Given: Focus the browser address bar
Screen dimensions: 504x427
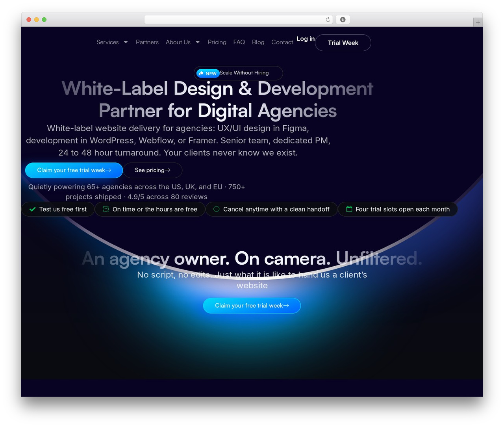Looking at the screenshot, I should [x=239, y=20].
